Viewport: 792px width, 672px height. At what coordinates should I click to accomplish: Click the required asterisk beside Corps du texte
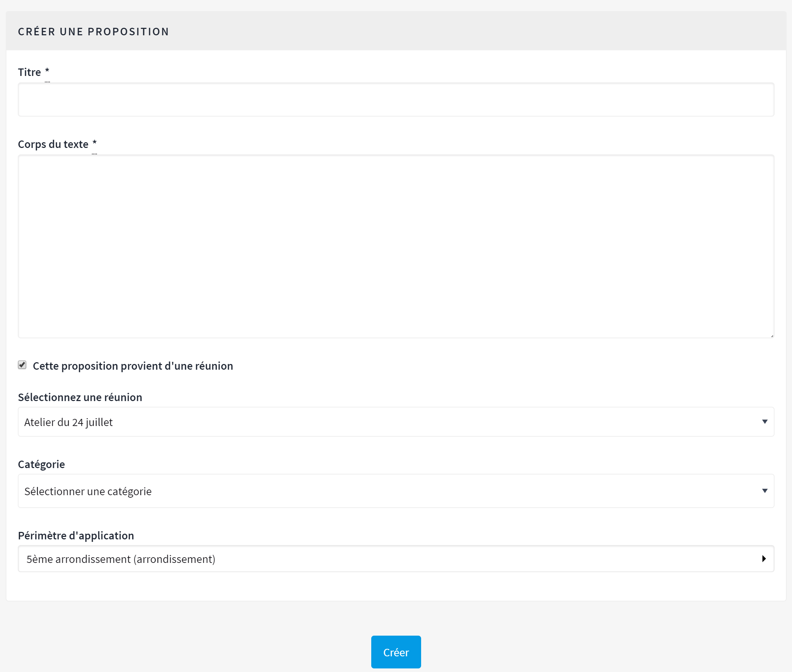coord(94,143)
